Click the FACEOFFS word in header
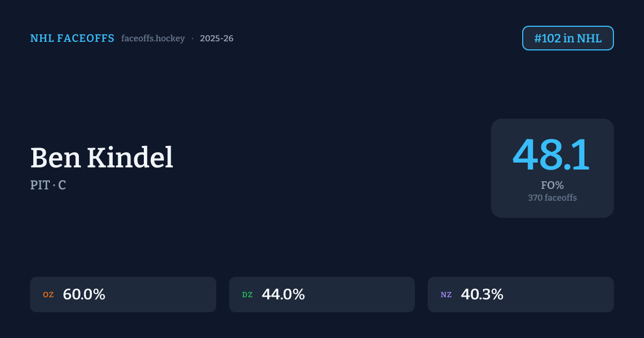 86,39
